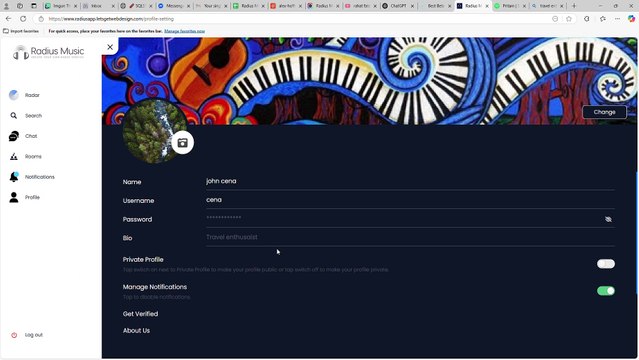Screen dimensions: 639x360
Task: Add page to favorites with star icon
Action: click(569, 19)
